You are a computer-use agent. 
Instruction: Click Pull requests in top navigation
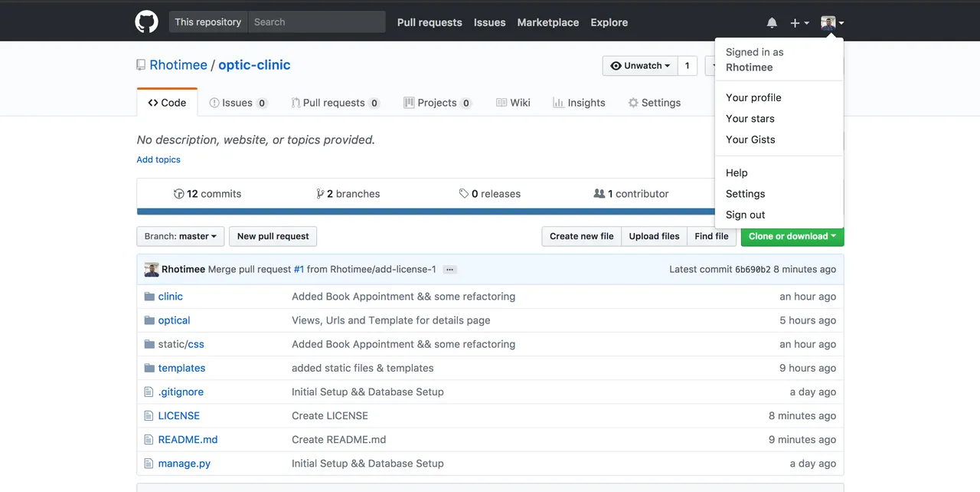(x=430, y=22)
